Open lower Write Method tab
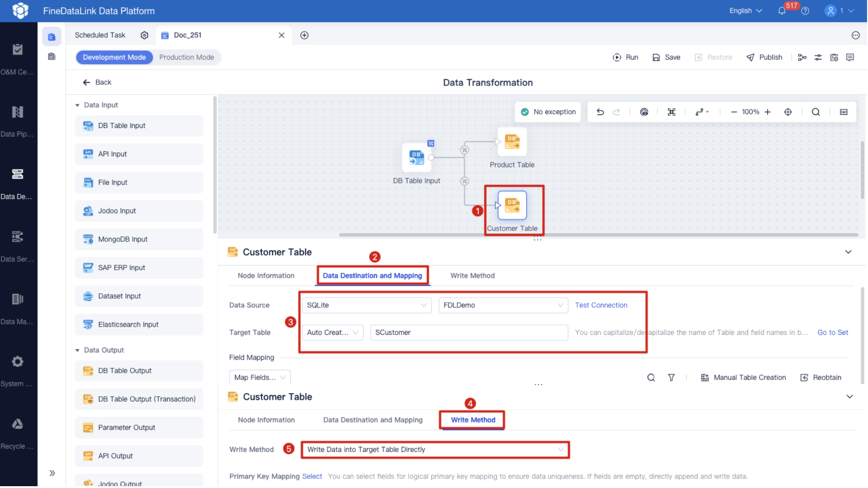 (473, 420)
